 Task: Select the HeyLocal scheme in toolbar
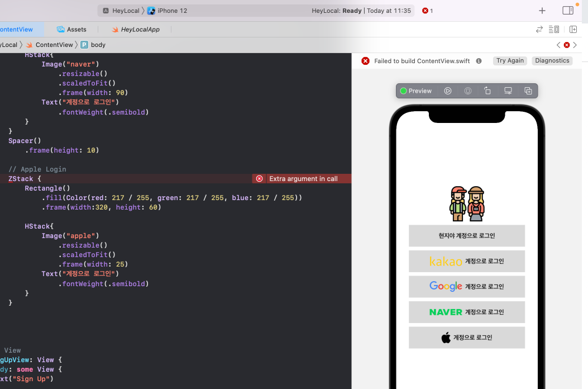[121, 11]
